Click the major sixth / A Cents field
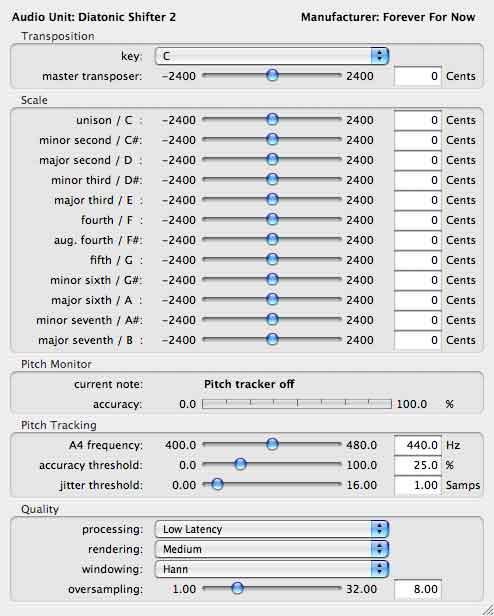494x616 pixels. click(418, 301)
